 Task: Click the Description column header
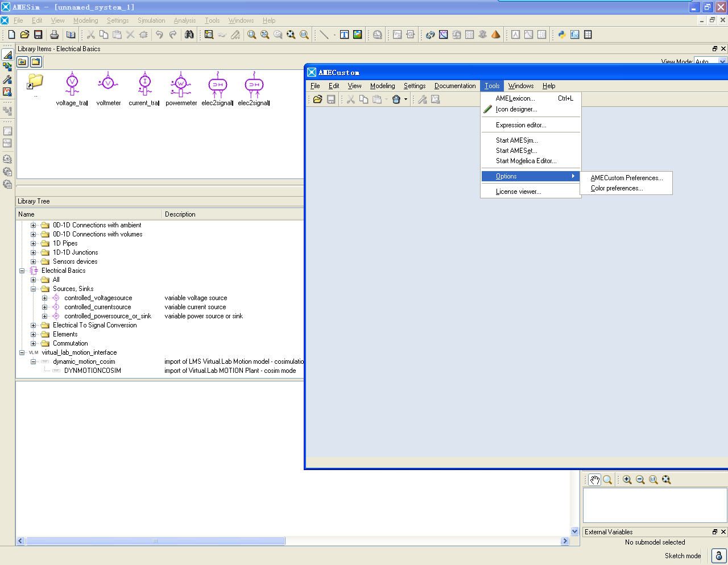(233, 214)
